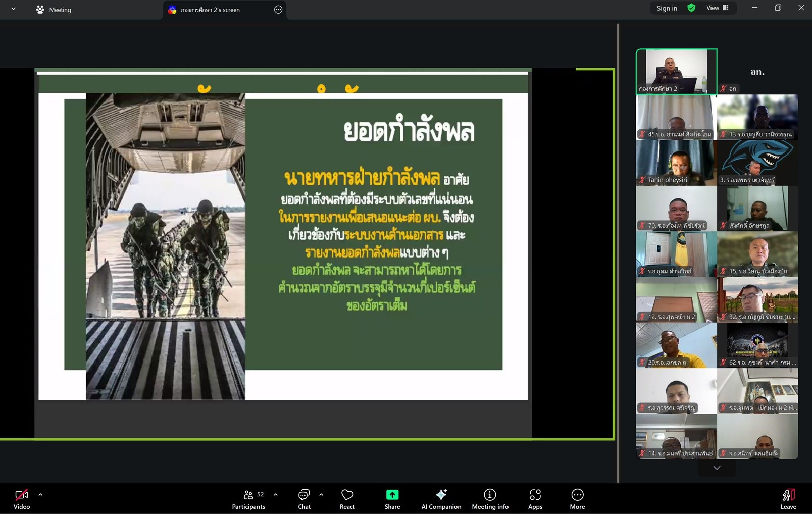Select Tanin pheysiri video thumbnail
812x514 pixels.
tap(676, 163)
